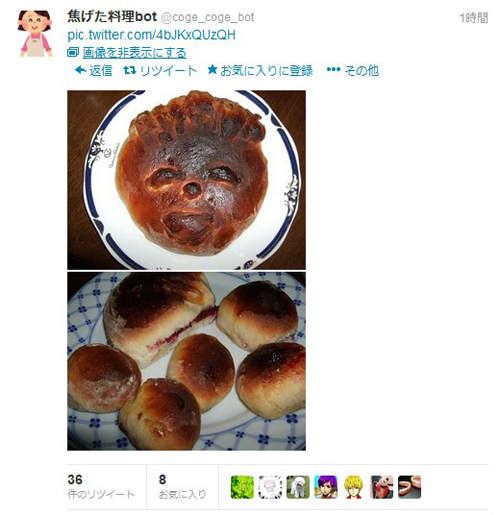Click the blonde anime character avatar

coord(354,487)
